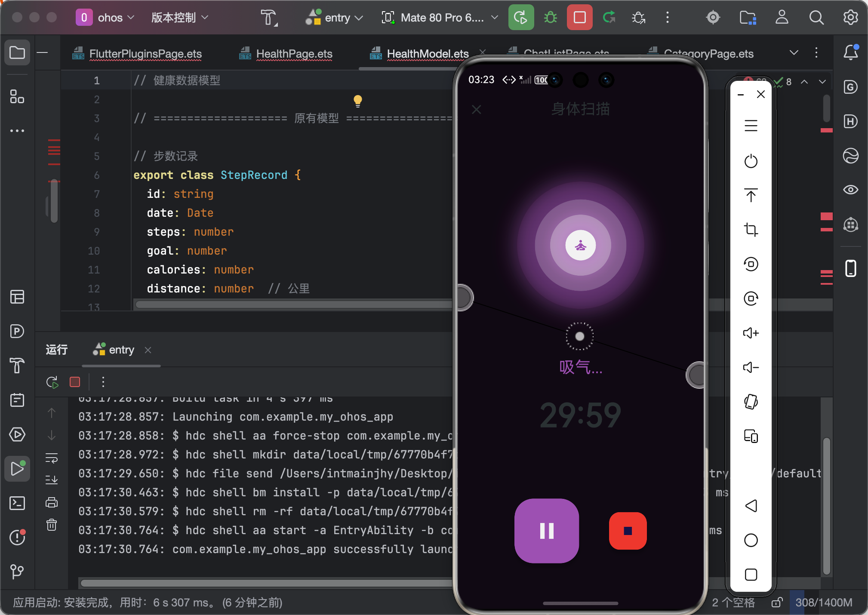The height and width of the screenshot is (615, 868).
Task: Close the entry run tab
Action: 148,350
